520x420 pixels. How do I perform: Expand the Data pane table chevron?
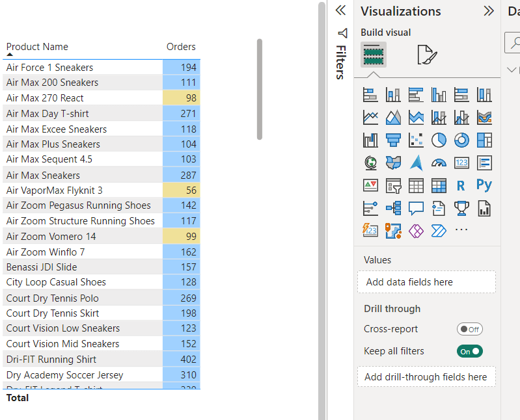tap(512, 70)
